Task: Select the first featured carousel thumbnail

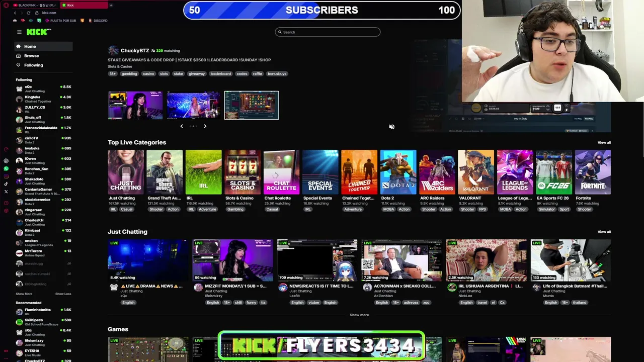Action: (x=135, y=105)
